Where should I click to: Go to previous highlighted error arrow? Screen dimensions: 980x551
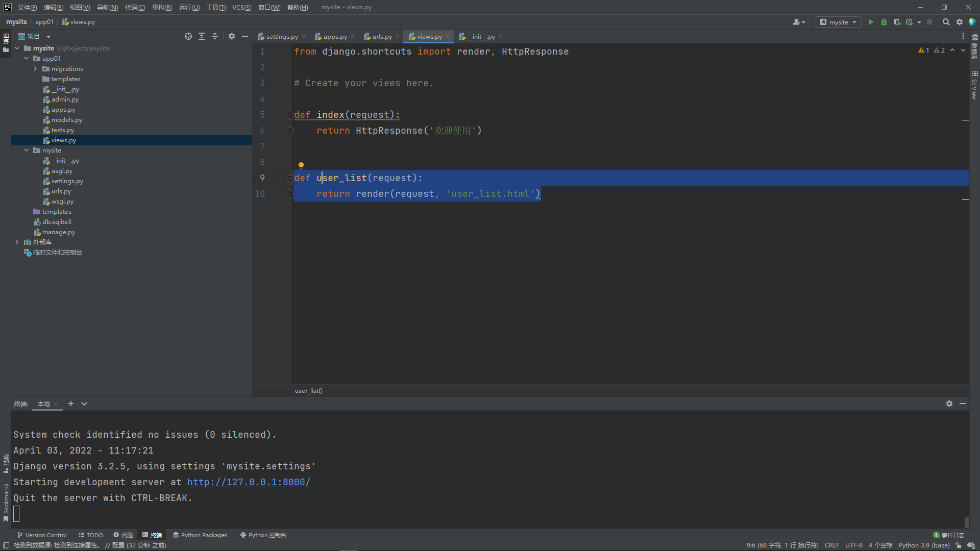click(952, 50)
